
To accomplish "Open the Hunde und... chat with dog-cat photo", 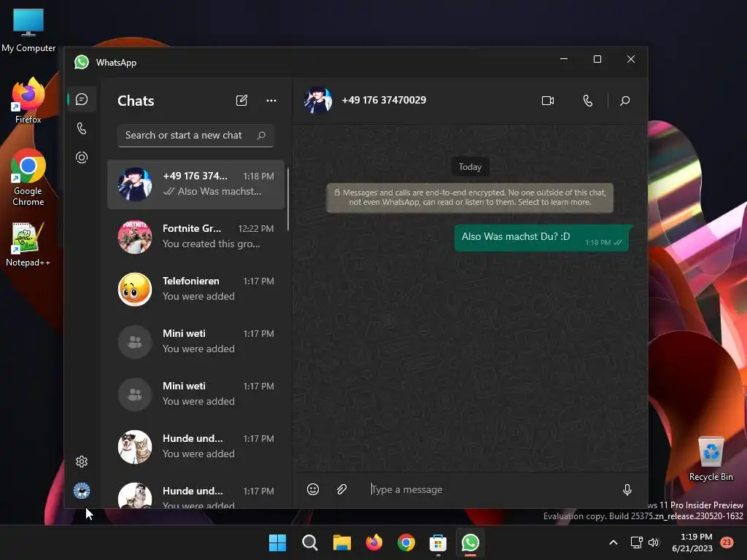I will pos(196,447).
